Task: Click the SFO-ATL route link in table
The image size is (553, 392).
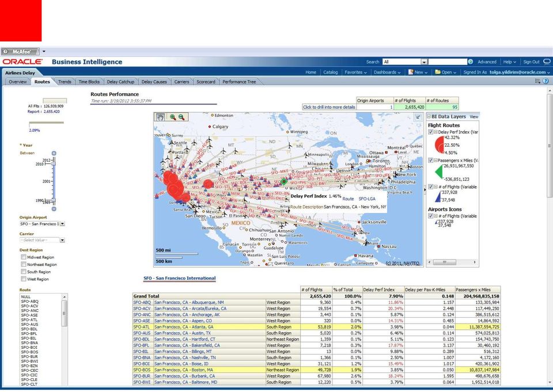Action: 142,327
